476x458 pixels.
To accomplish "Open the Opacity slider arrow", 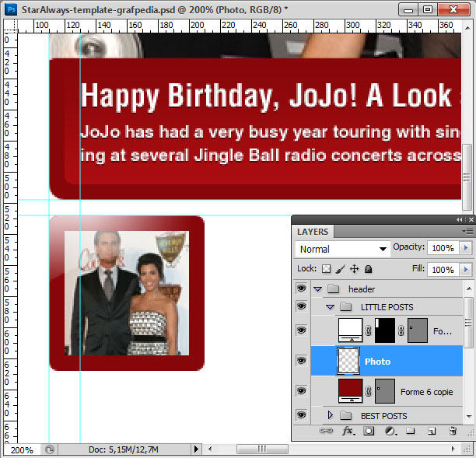I will point(466,248).
